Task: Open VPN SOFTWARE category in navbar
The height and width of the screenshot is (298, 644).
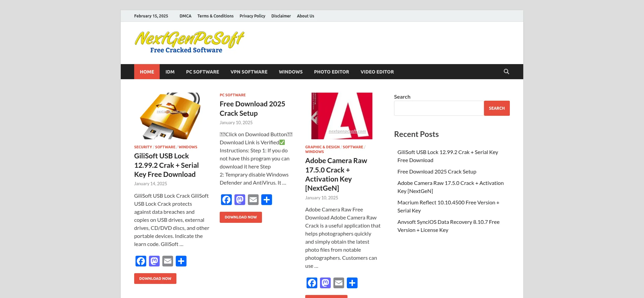Action: tap(249, 72)
